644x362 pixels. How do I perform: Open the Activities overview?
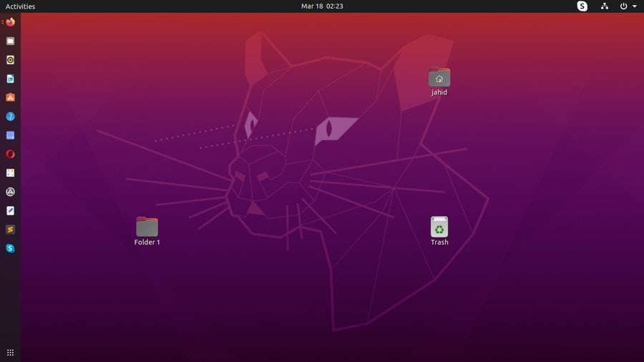(x=20, y=6)
